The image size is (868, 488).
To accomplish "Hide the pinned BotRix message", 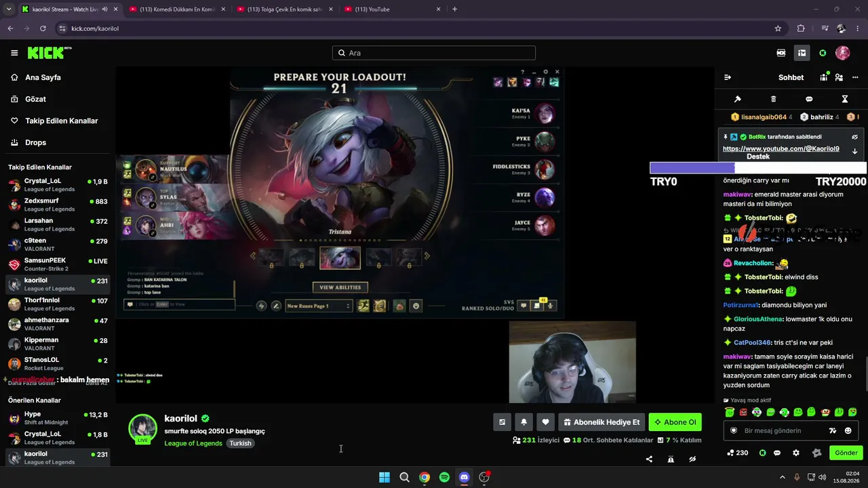I will (x=855, y=137).
